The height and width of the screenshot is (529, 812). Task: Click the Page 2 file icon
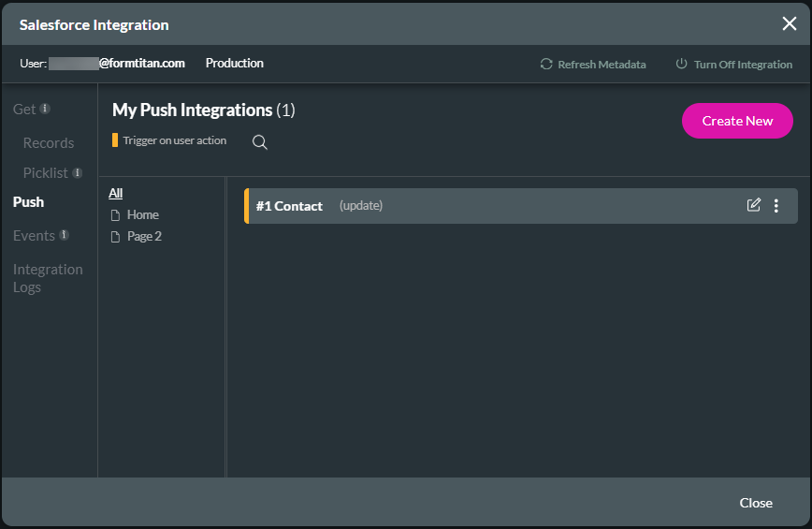click(x=115, y=237)
